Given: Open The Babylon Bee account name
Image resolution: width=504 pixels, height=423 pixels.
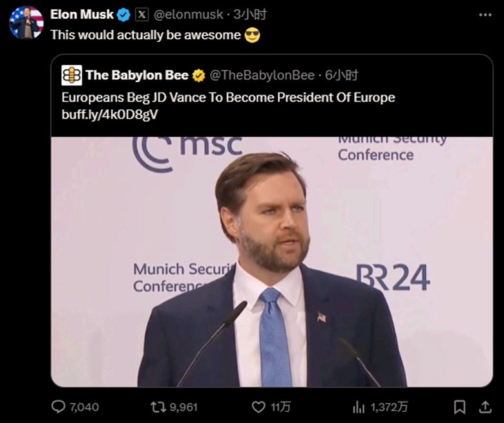Looking at the screenshot, I should pyautogui.click(x=137, y=76).
